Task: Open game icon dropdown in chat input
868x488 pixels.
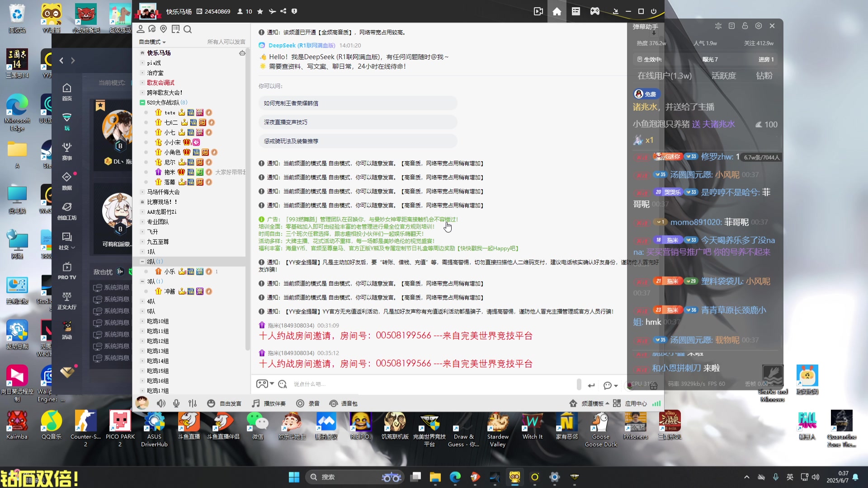Action: tap(265, 384)
